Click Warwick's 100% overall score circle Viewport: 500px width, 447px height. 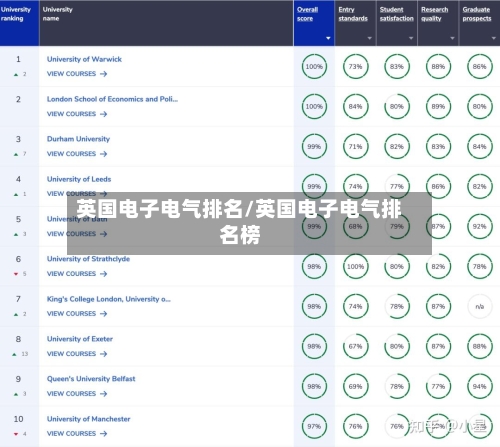[x=314, y=67]
